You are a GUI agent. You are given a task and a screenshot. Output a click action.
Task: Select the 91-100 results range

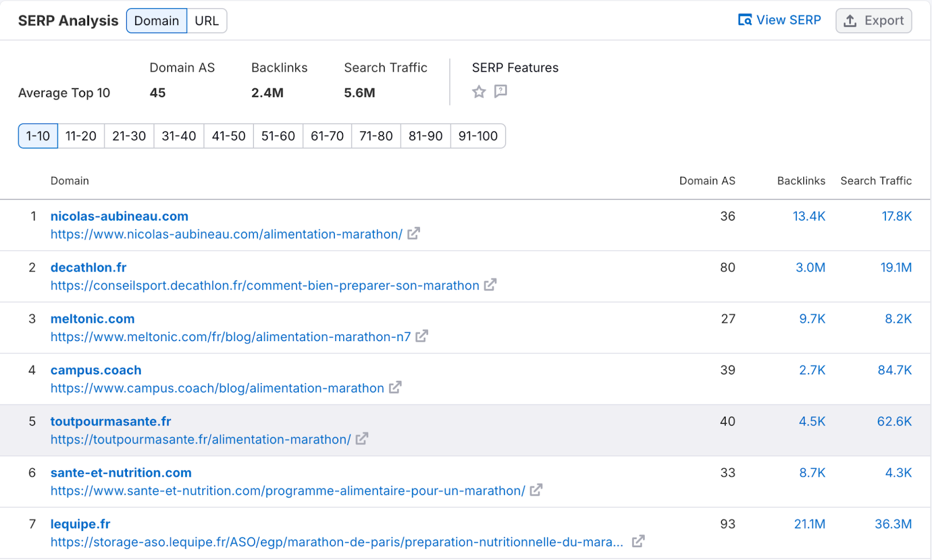tap(478, 136)
